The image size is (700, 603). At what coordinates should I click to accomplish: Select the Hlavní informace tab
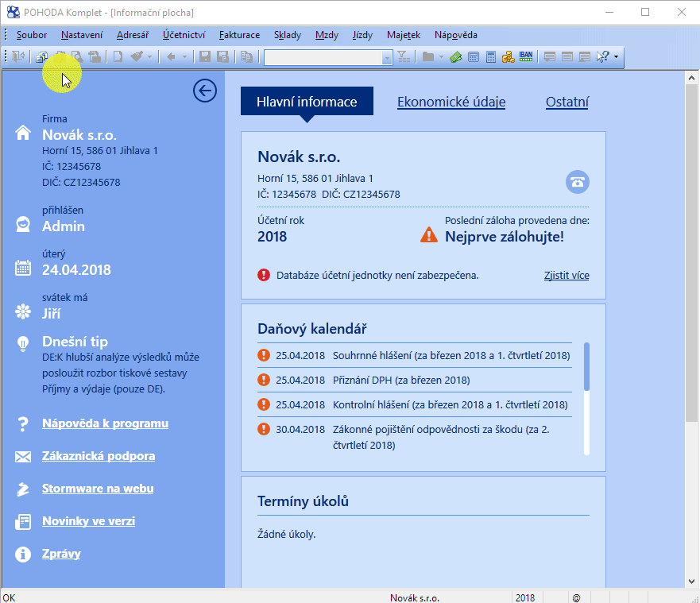tap(307, 102)
